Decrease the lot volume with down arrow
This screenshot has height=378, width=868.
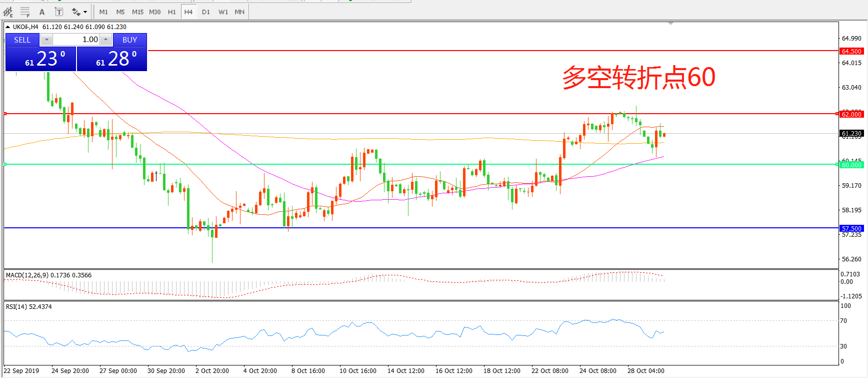[46, 40]
